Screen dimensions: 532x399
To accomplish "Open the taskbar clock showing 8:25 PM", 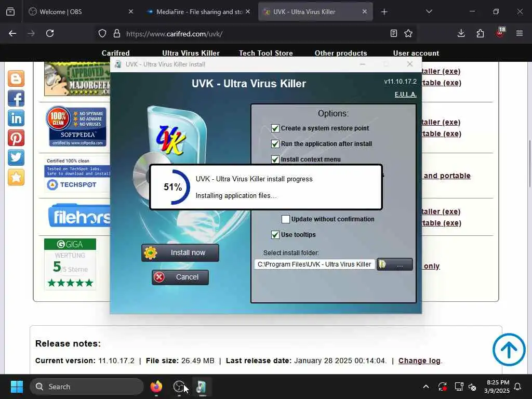I will 497,387.
